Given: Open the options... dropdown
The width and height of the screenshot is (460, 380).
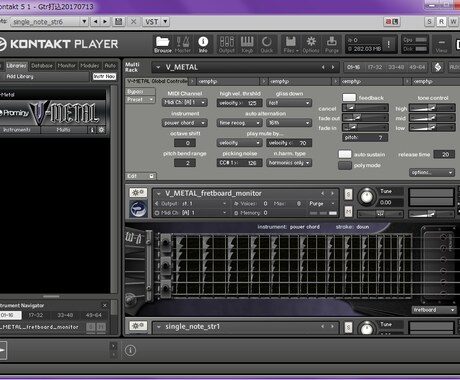Looking at the screenshot, I should point(432,172).
